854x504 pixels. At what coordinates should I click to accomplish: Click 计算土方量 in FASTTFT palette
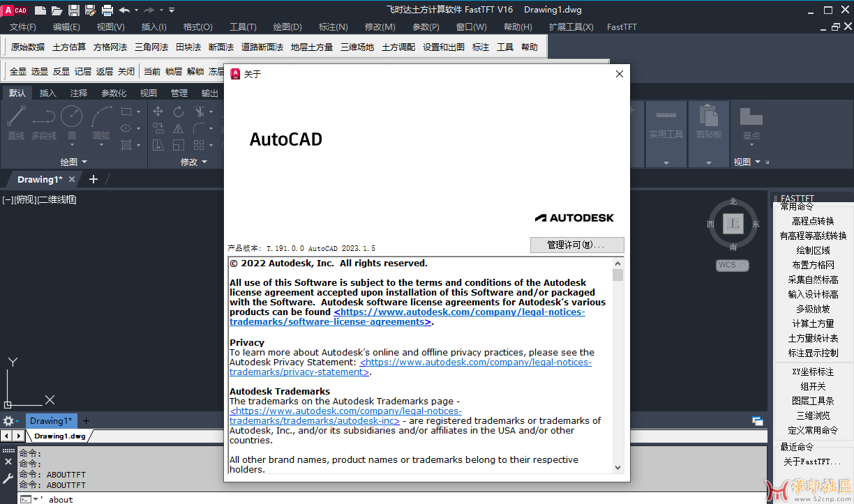pyautogui.click(x=813, y=323)
